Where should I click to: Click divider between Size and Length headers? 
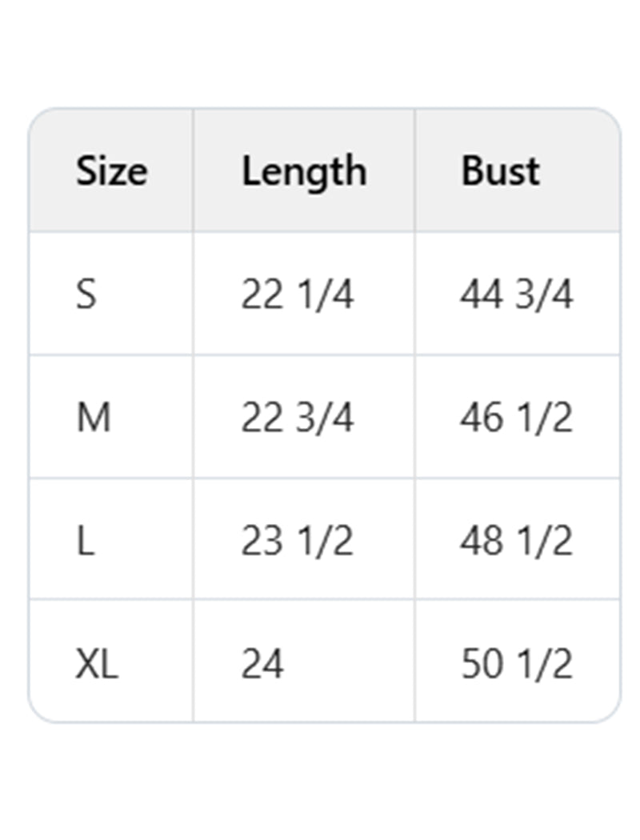coord(193,171)
